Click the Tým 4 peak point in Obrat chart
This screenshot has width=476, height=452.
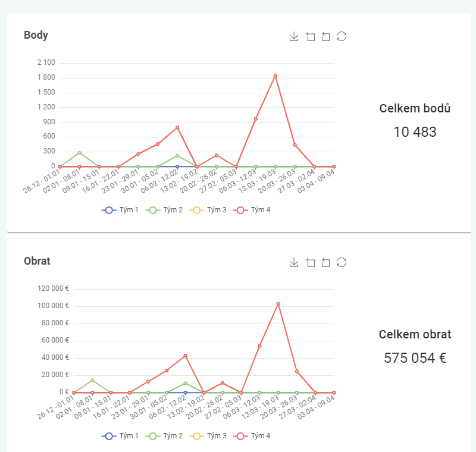[x=278, y=304]
